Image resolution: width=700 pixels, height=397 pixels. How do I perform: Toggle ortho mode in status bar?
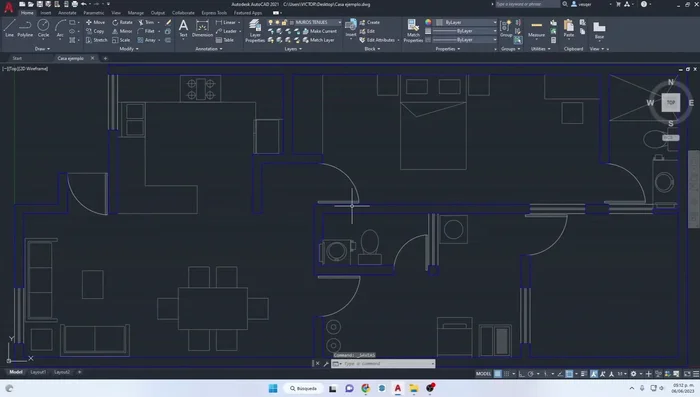521,374
